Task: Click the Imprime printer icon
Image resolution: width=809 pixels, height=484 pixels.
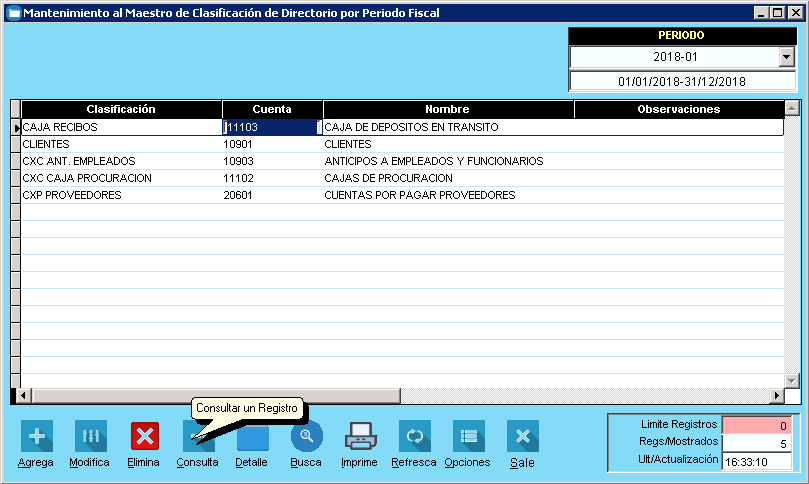Action: (x=360, y=436)
